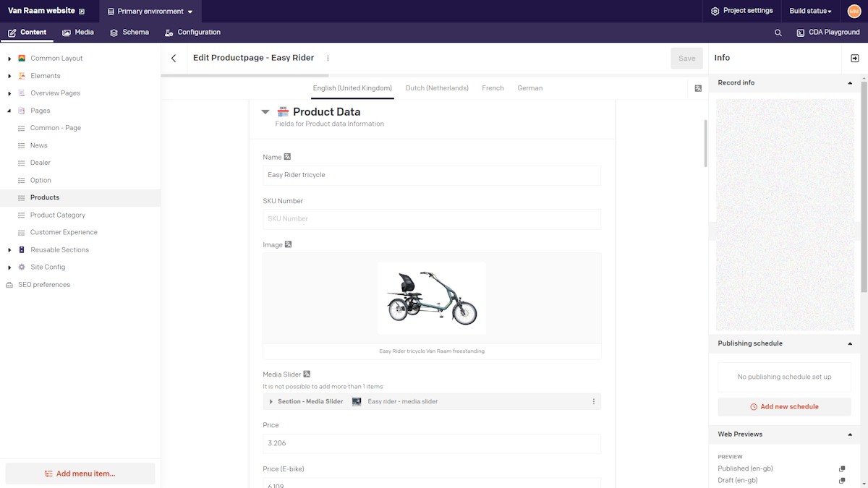Image resolution: width=868 pixels, height=488 pixels.
Task: Click the localization icon next to Image
Action: pos(288,244)
